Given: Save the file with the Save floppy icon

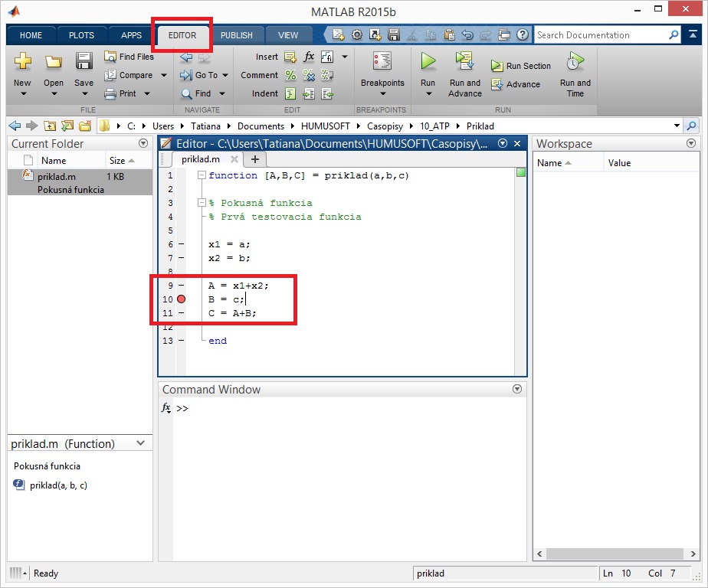Looking at the screenshot, I should 84,61.
